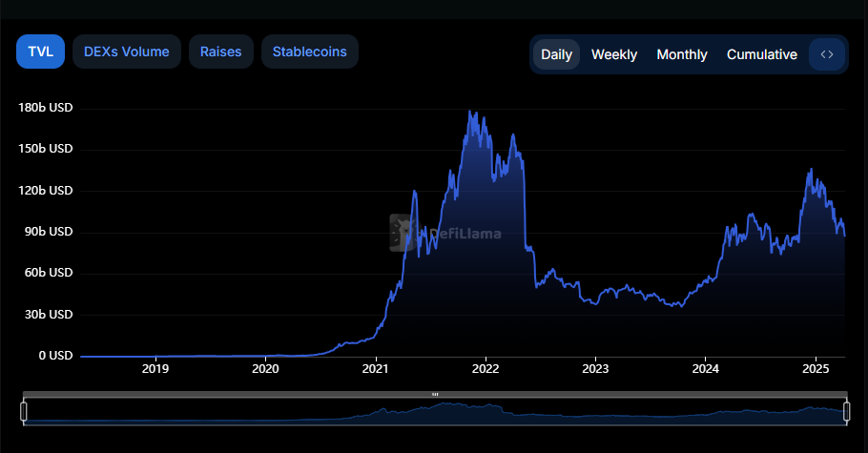
Task: Select the TVL chart tab
Action: 40,51
